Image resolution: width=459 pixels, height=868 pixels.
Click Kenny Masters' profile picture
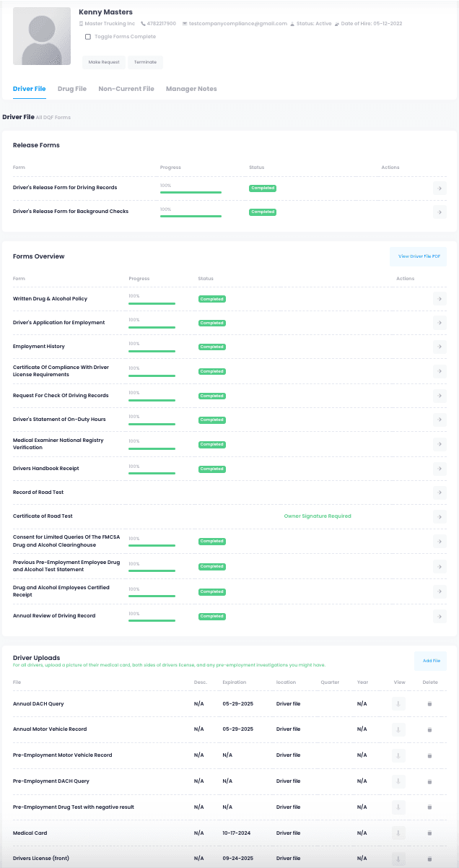[41, 35]
